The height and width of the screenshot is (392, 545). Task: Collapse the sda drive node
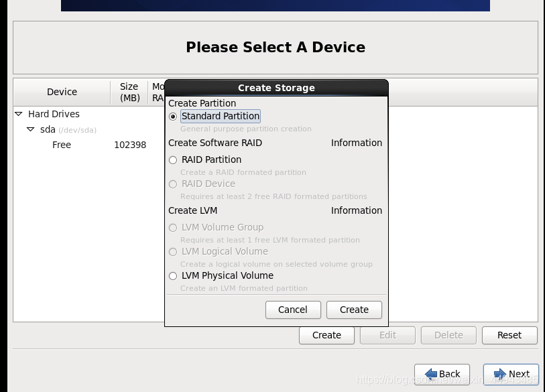(31, 129)
